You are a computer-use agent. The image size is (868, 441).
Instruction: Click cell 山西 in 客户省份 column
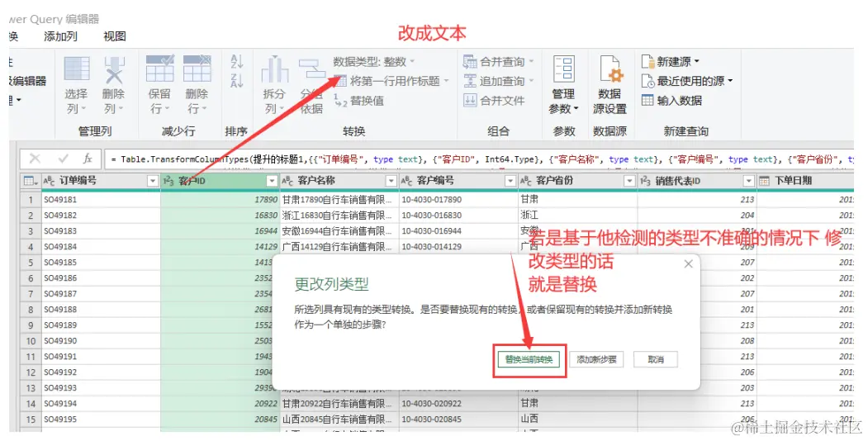click(x=578, y=420)
